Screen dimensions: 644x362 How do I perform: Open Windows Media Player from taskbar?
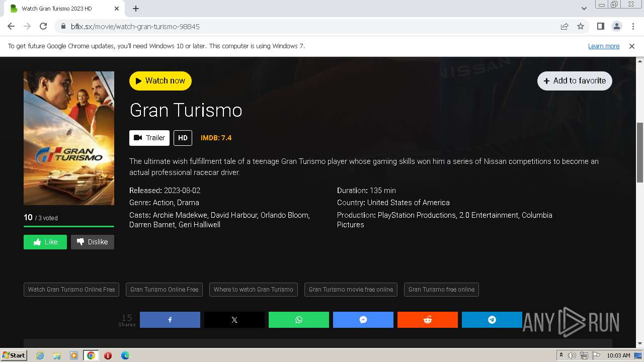pyautogui.click(x=74, y=355)
